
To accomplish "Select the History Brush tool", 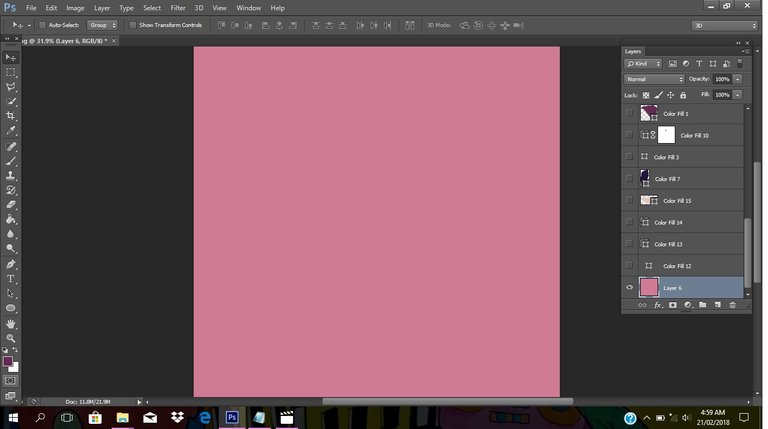I will [10, 190].
